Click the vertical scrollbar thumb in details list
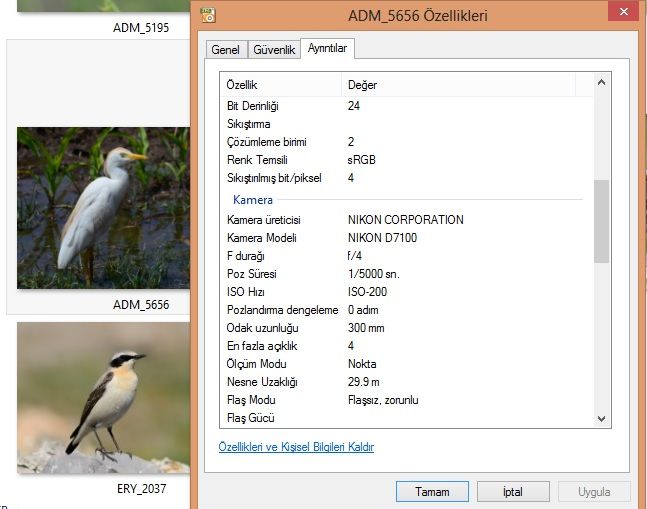The image size is (647, 509). coord(601,220)
